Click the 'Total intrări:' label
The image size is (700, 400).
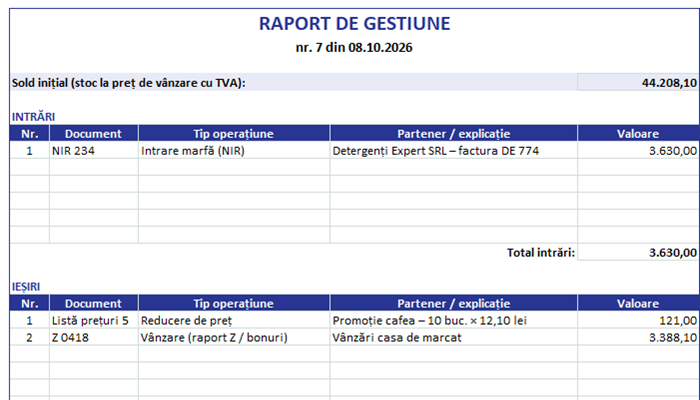coord(541,253)
